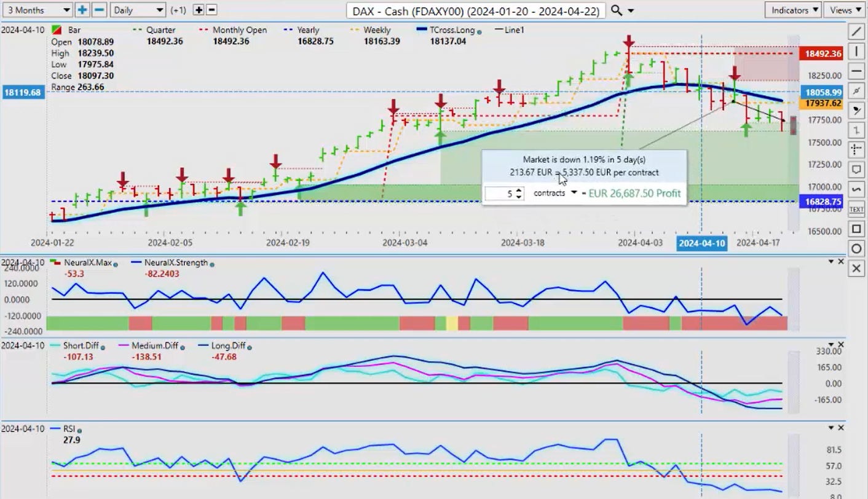Screen dimensions: 868x499
Task: Click the 18058.99 blue price label
Action: tap(821, 92)
